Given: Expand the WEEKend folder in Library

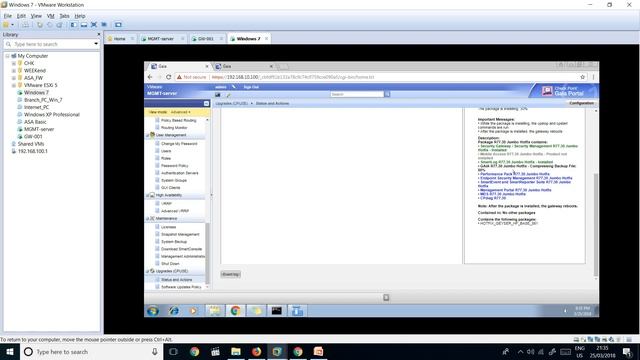Looking at the screenshot, I should 13,71.
